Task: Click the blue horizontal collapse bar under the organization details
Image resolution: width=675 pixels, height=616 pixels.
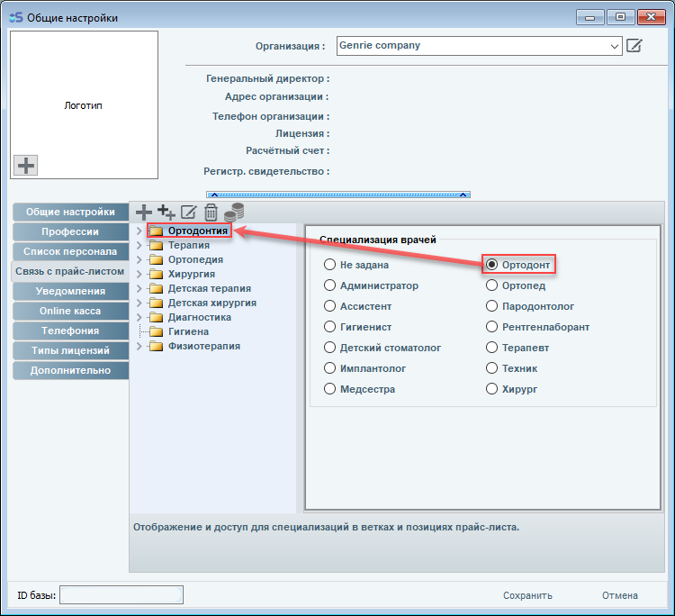Action: 338,194
